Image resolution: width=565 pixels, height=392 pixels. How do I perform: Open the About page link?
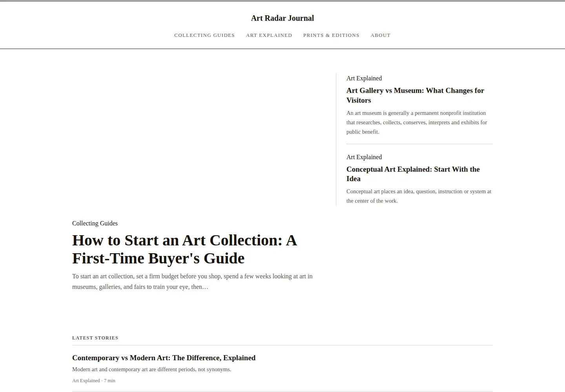[381, 35]
